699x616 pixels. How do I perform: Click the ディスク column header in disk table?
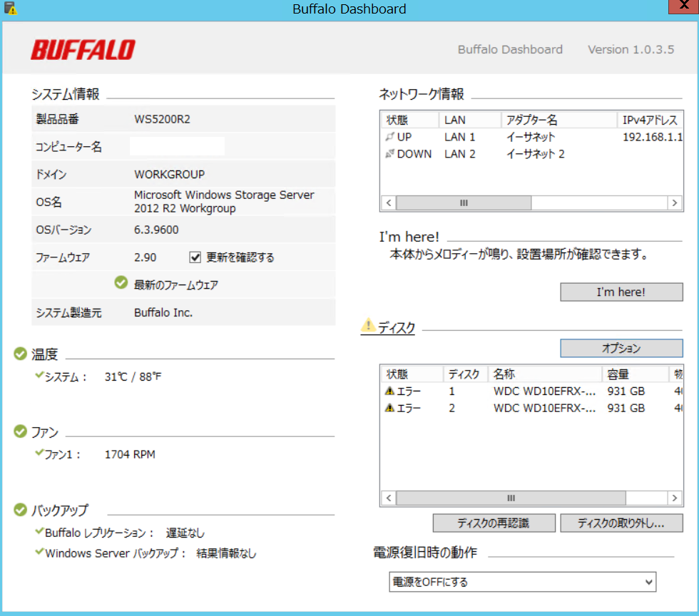pyautogui.click(x=466, y=374)
